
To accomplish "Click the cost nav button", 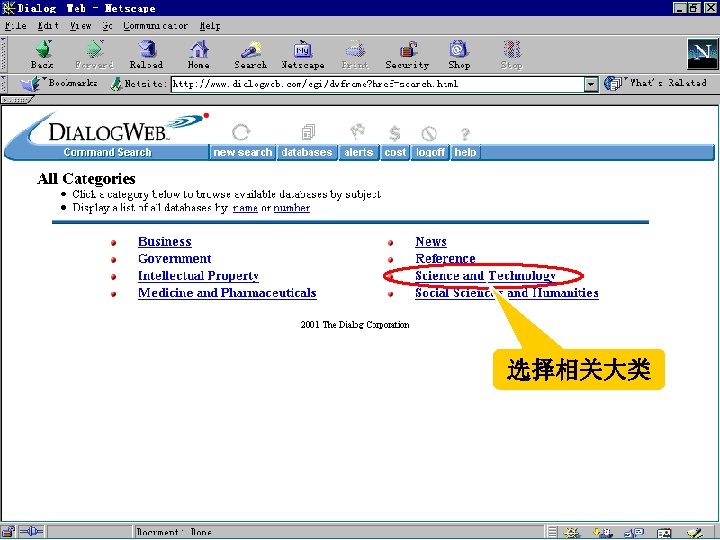I will [x=395, y=152].
